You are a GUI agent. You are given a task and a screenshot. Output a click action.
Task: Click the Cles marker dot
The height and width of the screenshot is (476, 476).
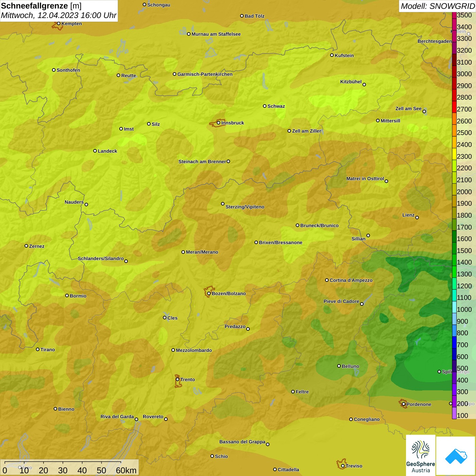coord(165,318)
